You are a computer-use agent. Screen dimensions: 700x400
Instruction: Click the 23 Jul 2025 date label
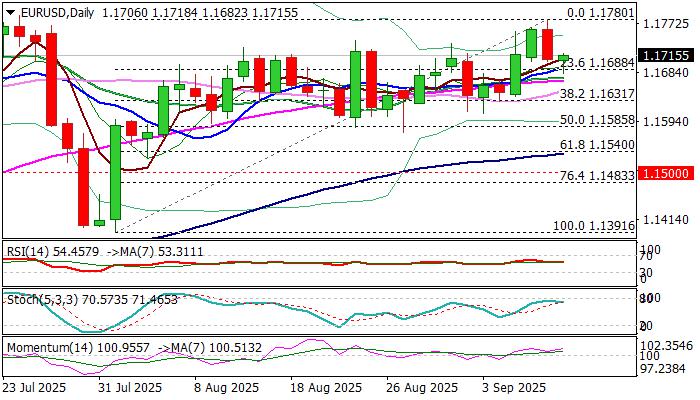tap(34, 387)
